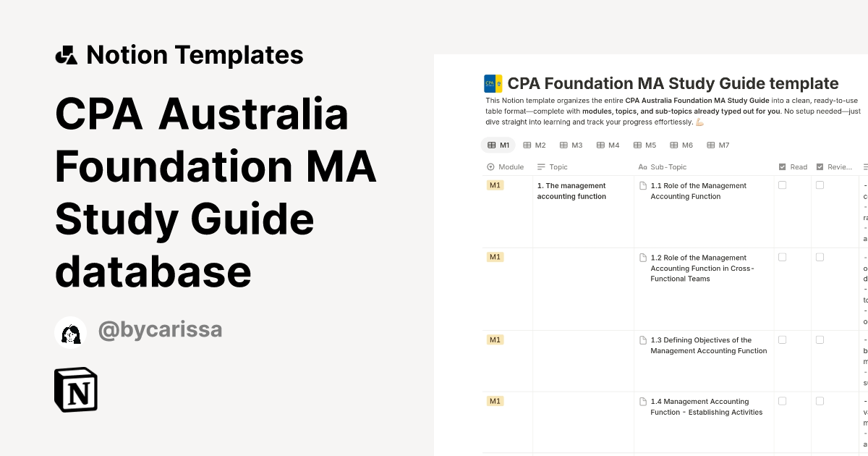Click the Aa icon in the Sub-Topic column header
Viewport: 868px width, 456px height.
click(x=642, y=166)
